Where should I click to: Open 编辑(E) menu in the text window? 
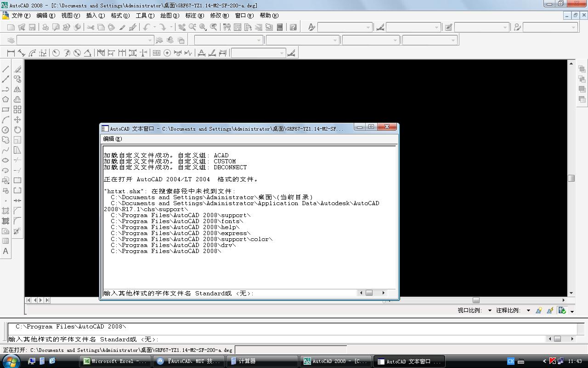[x=113, y=138]
